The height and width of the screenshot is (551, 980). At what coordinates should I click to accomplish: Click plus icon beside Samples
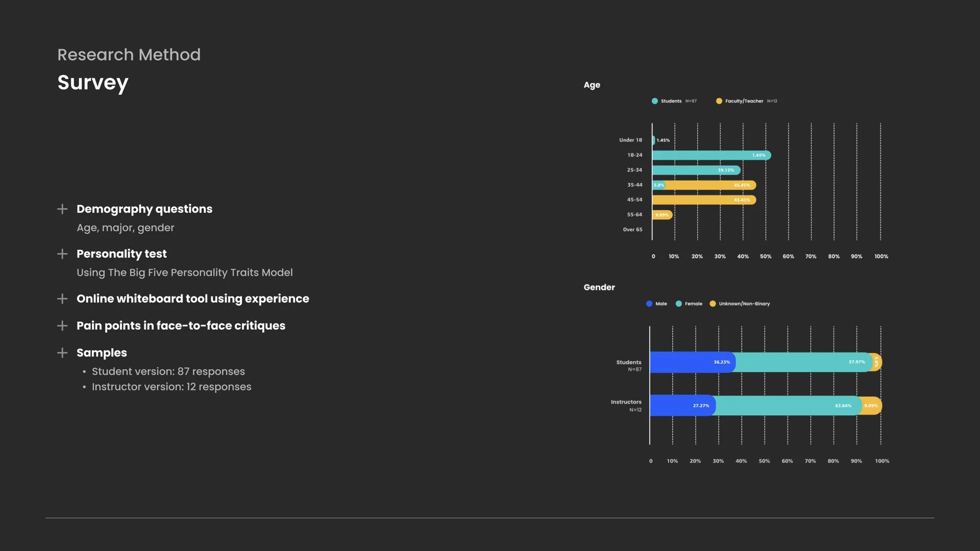point(62,353)
